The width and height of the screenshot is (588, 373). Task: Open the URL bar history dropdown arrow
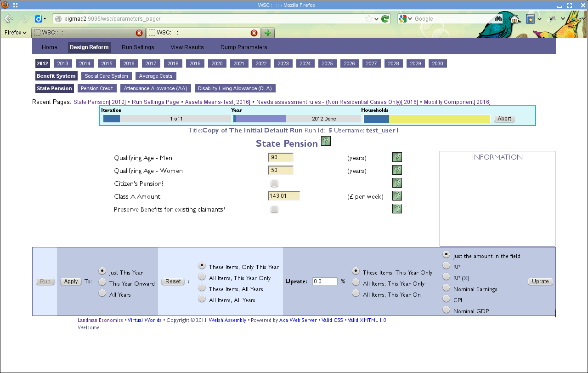tap(376, 19)
